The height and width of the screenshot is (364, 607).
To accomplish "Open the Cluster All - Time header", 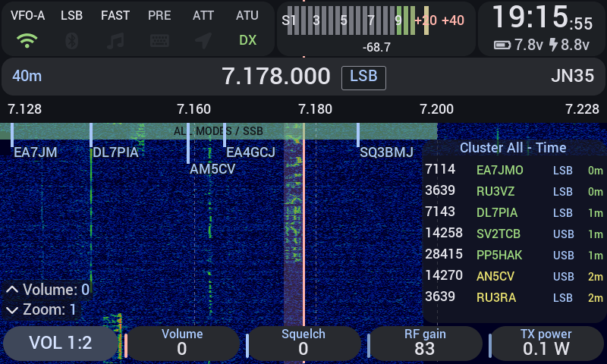I will 513,148.
